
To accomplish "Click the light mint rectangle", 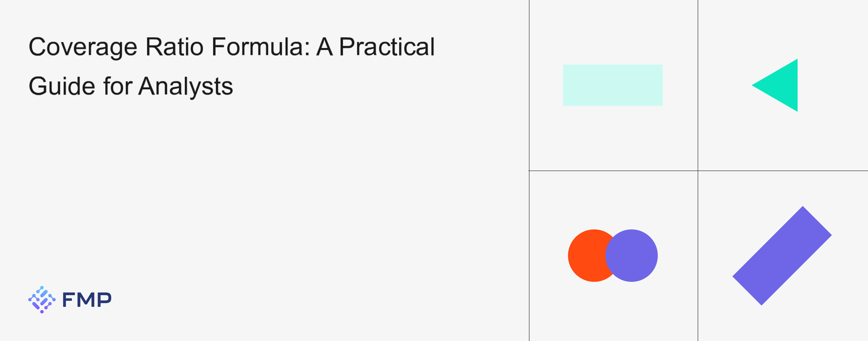I will click(612, 85).
